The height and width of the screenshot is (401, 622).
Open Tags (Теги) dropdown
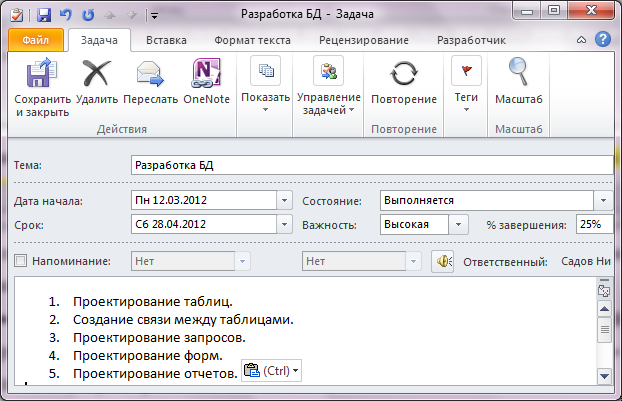[466, 84]
